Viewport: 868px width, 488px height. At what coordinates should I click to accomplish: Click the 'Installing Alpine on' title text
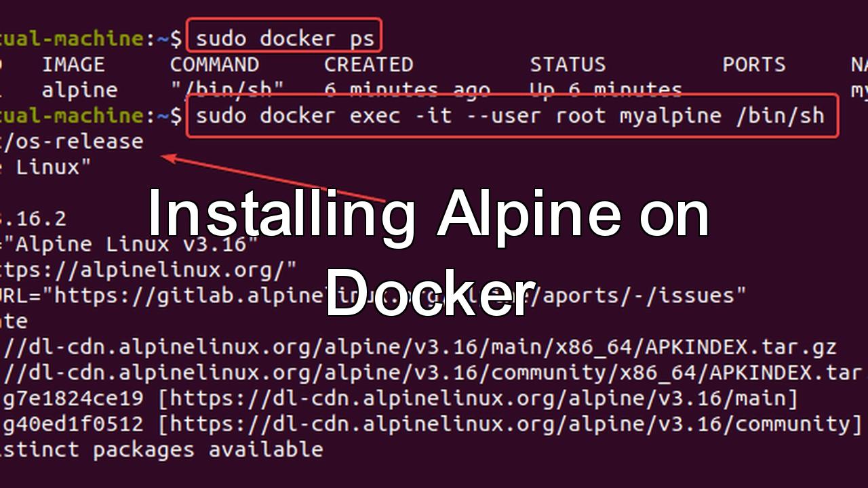[427, 215]
